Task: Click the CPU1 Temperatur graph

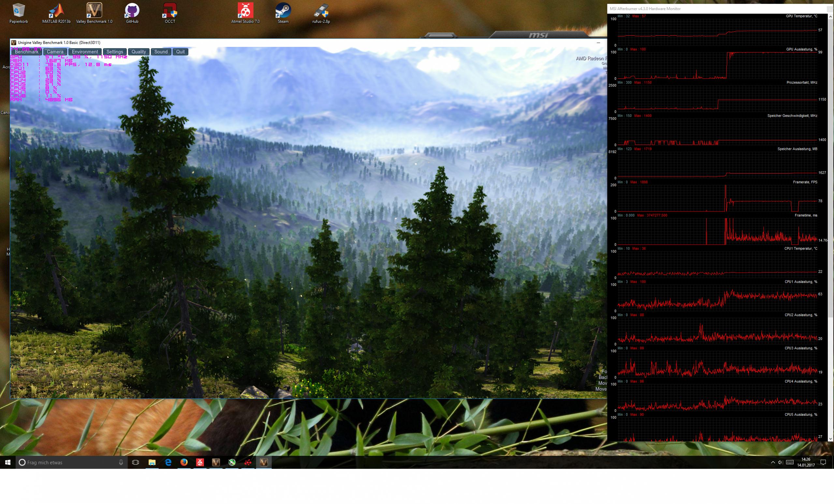Action: tap(717, 265)
